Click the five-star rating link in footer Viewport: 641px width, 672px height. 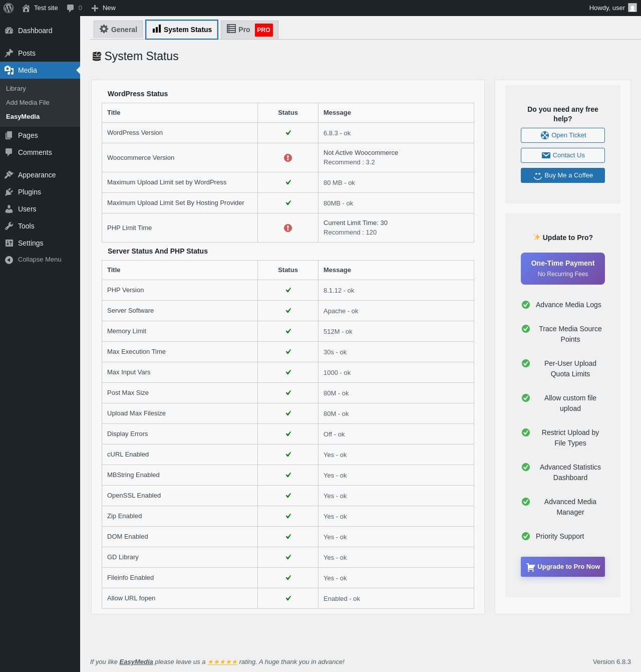(x=222, y=662)
